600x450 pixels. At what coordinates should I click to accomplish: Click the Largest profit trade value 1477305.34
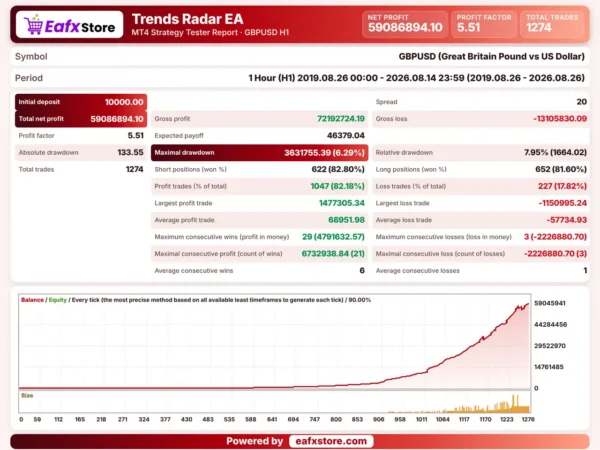[342, 203]
